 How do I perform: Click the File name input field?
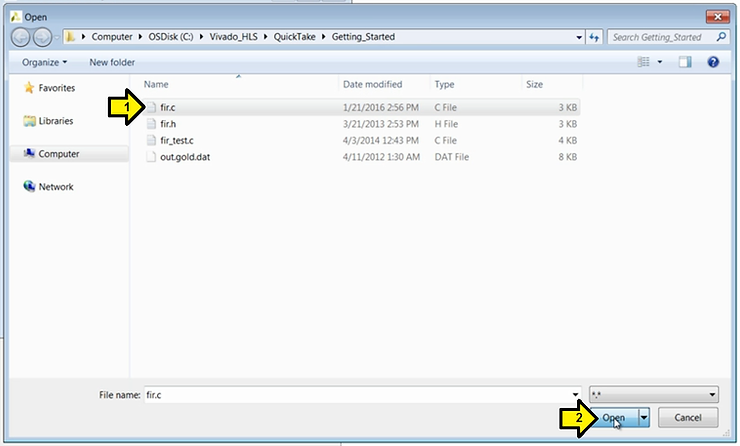(x=360, y=395)
